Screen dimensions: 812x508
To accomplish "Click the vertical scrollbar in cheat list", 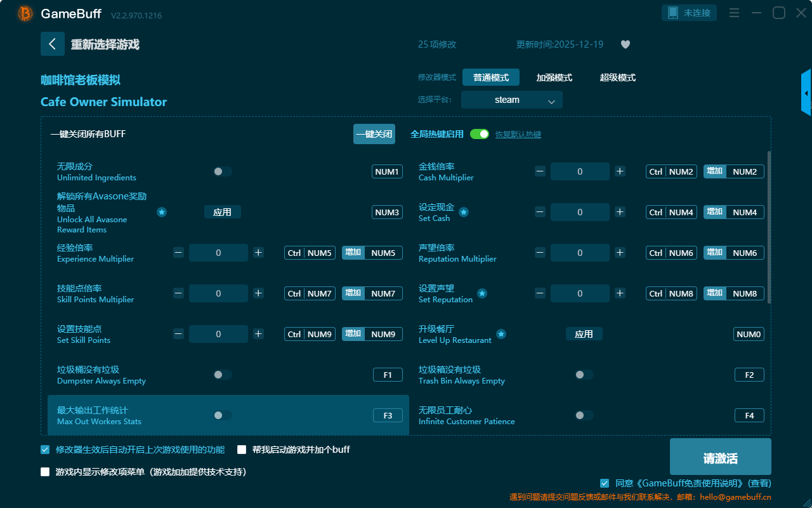I will (x=769, y=227).
